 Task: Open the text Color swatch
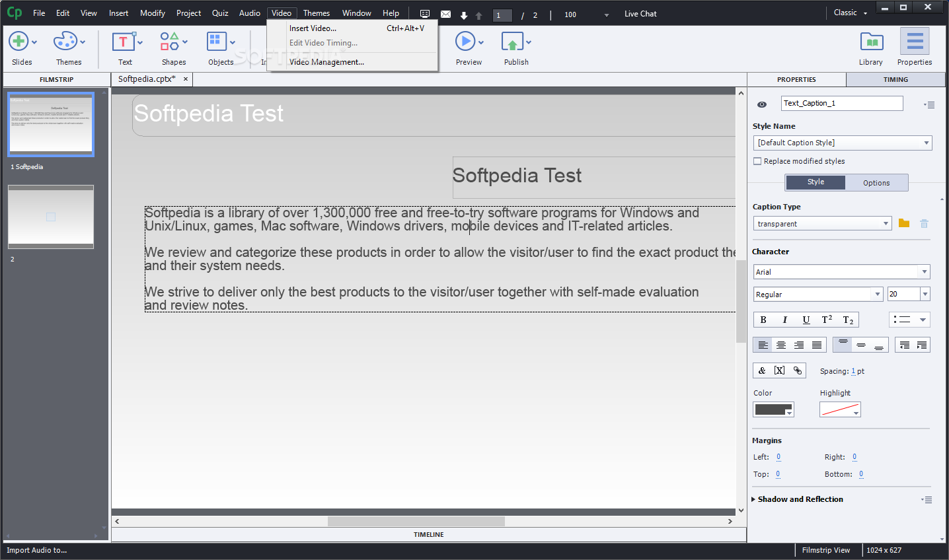(773, 409)
